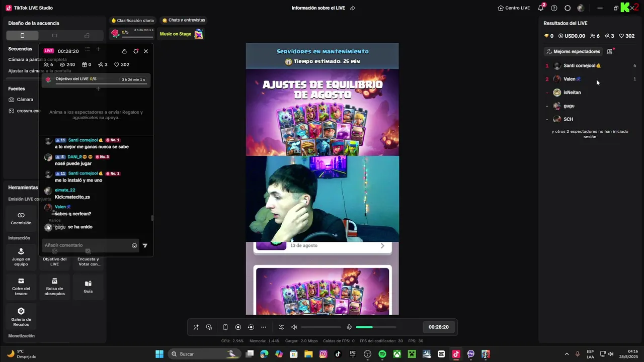Screen dimensions: 644x362
Task: Click the Objetivo del LIVE progress bar in chat
Action: pos(96,80)
